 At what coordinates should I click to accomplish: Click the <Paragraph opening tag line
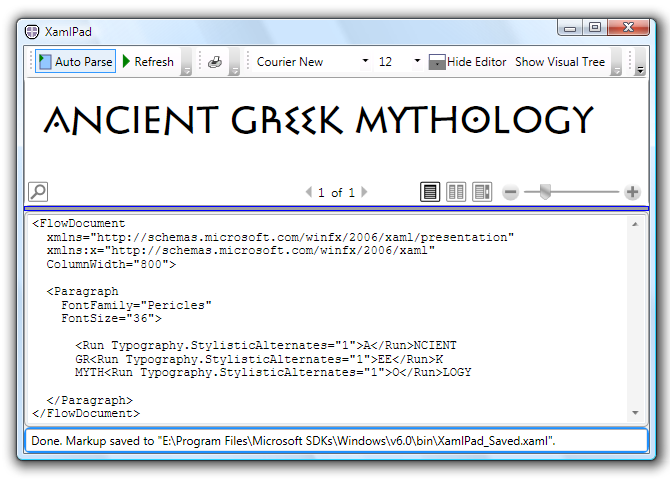(82, 291)
